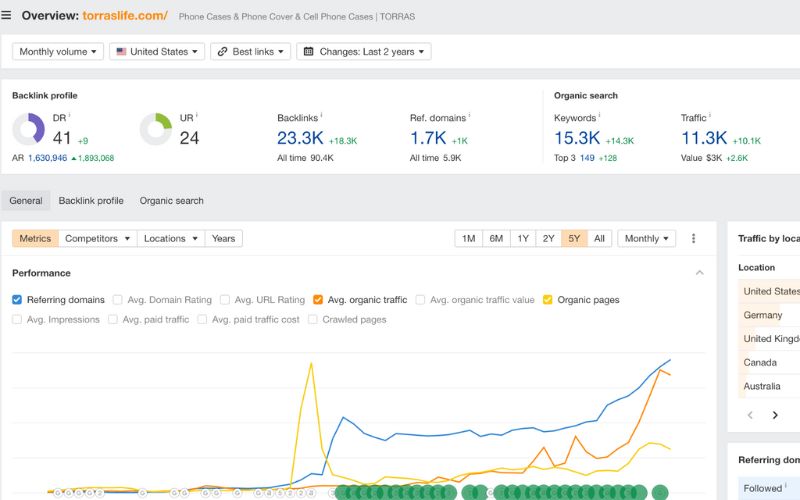The image size is (800, 500).
Task: Open Backlinks 23.3K value
Action: (300, 138)
